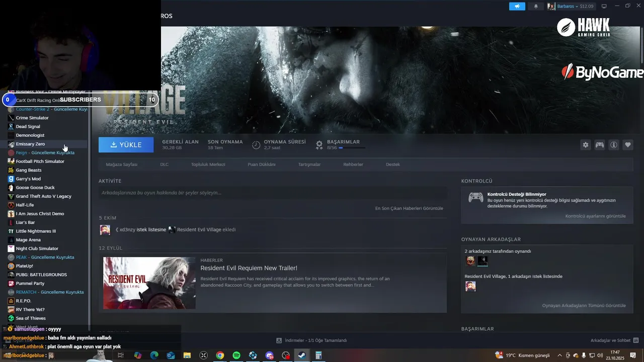This screenshot has height=362, width=644.
Task: Add game to favorites with heart icon
Action: coord(628,145)
